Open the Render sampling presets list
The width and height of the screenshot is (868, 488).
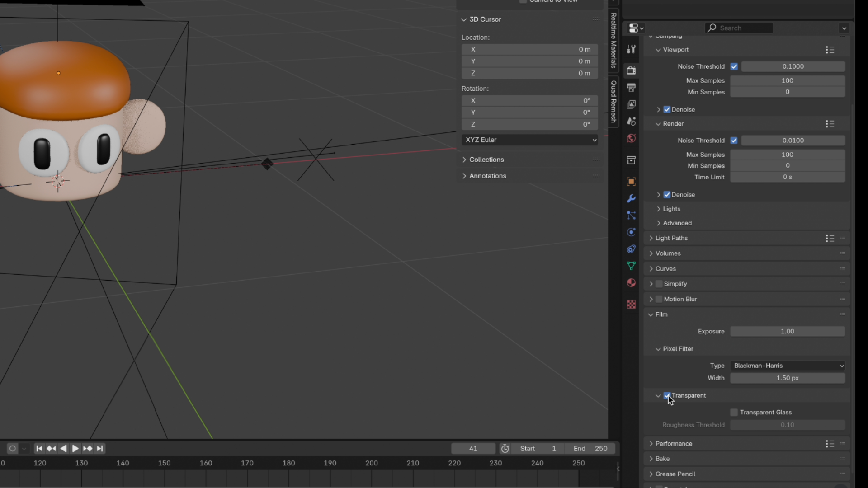coord(830,124)
